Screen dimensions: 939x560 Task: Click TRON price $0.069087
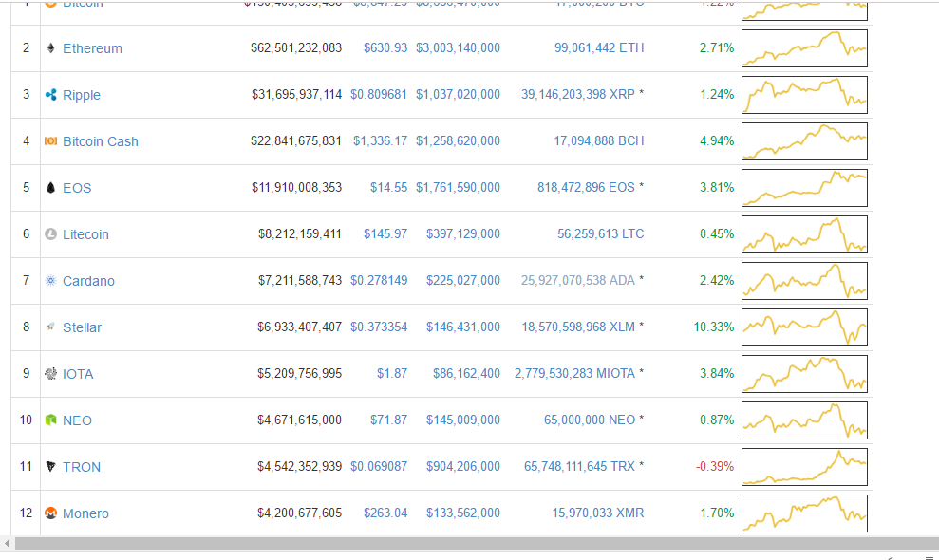[379, 467]
